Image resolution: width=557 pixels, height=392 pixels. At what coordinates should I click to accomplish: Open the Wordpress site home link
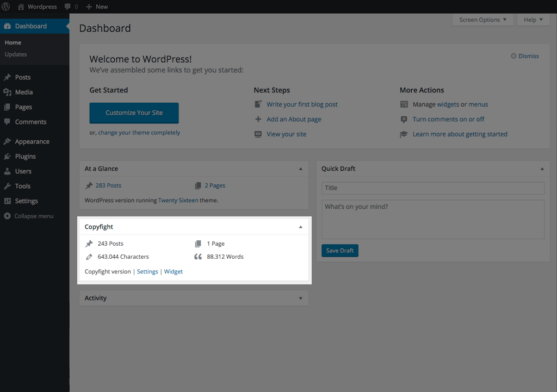coord(38,7)
